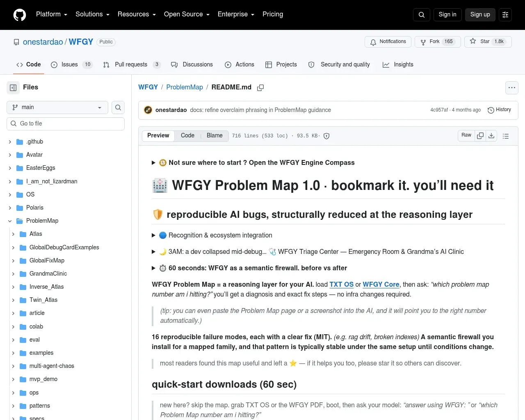525x420 pixels.
Task: Open Security and quality tab
Action: (339, 65)
